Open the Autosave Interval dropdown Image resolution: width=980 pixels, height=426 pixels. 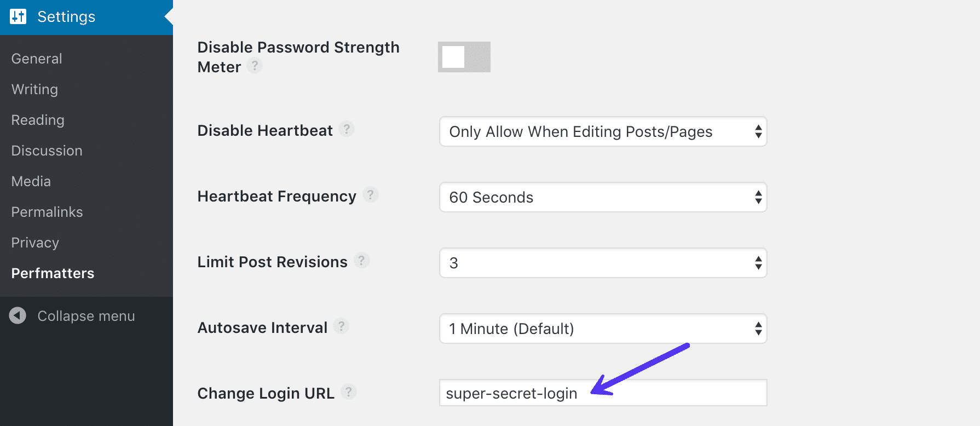point(602,329)
